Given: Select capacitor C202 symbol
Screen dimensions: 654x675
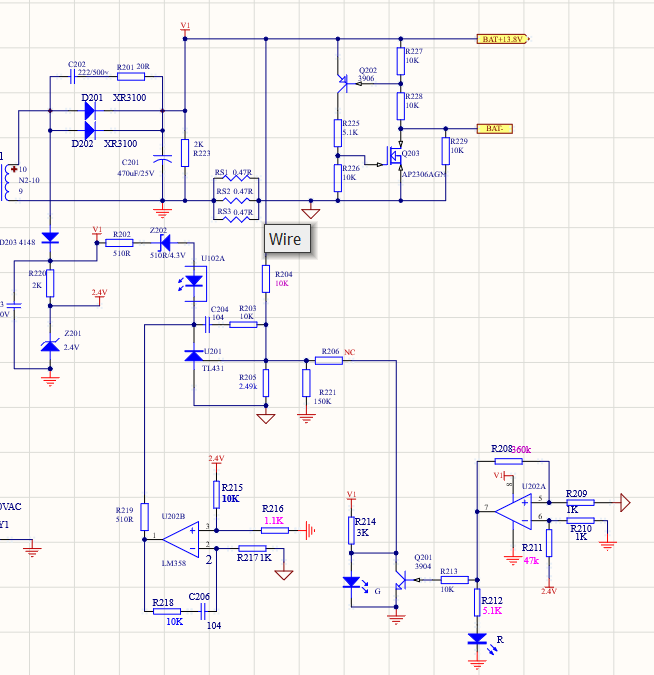Looking at the screenshot, I should [x=73, y=77].
